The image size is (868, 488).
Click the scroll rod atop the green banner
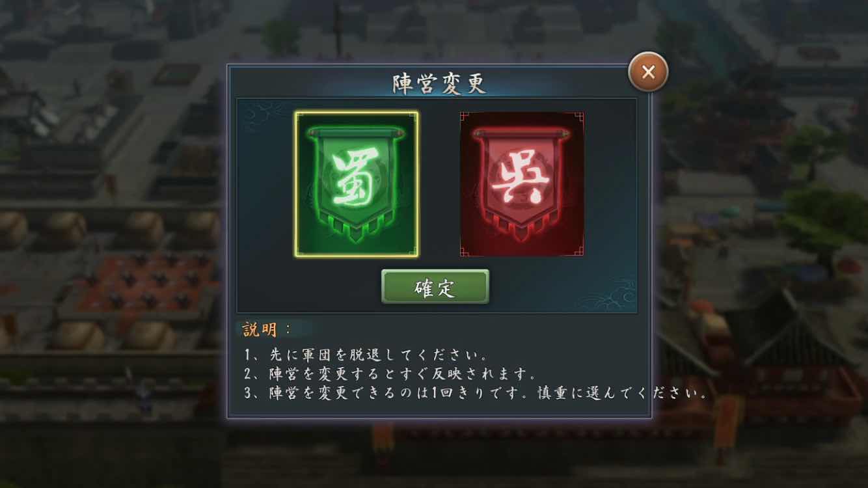click(x=356, y=132)
